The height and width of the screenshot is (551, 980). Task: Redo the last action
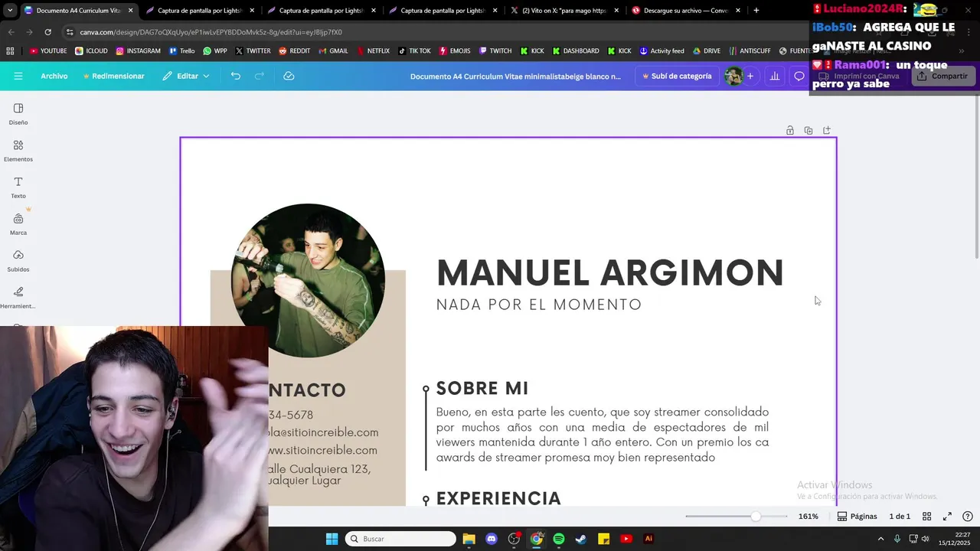(x=259, y=76)
